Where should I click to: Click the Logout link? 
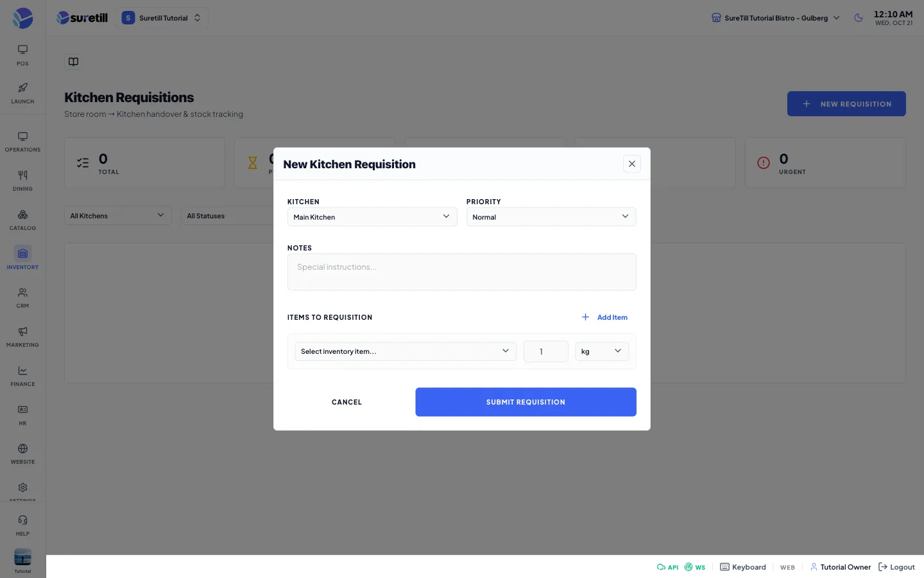(x=896, y=567)
